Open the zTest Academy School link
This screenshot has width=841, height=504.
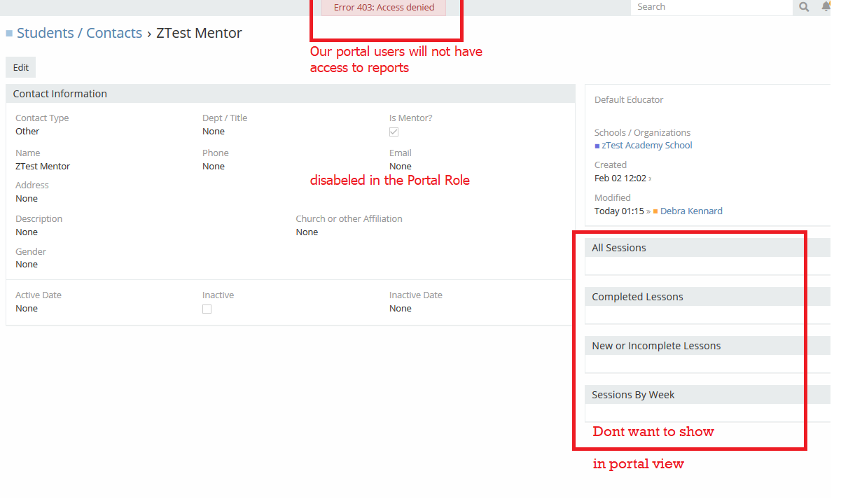646,146
